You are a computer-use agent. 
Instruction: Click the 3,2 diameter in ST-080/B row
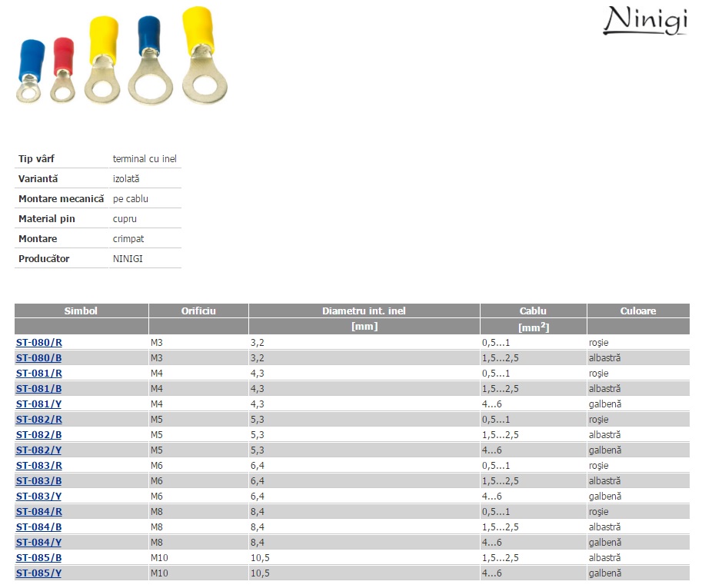(x=258, y=358)
